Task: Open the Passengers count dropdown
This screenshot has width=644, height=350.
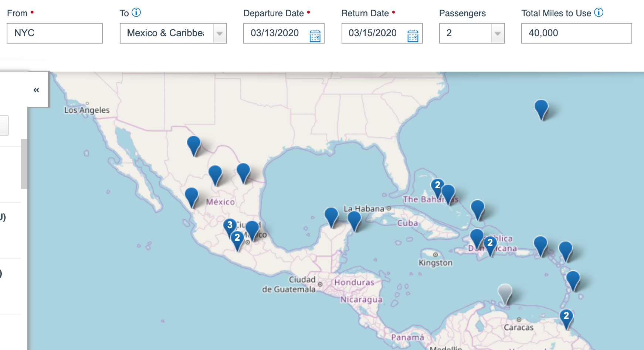Action: tap(498, 33)
